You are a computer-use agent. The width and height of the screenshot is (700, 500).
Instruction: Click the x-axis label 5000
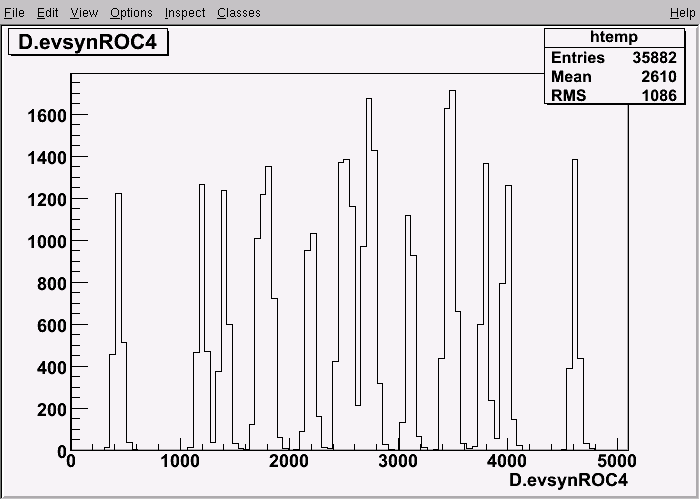point(616,461)
